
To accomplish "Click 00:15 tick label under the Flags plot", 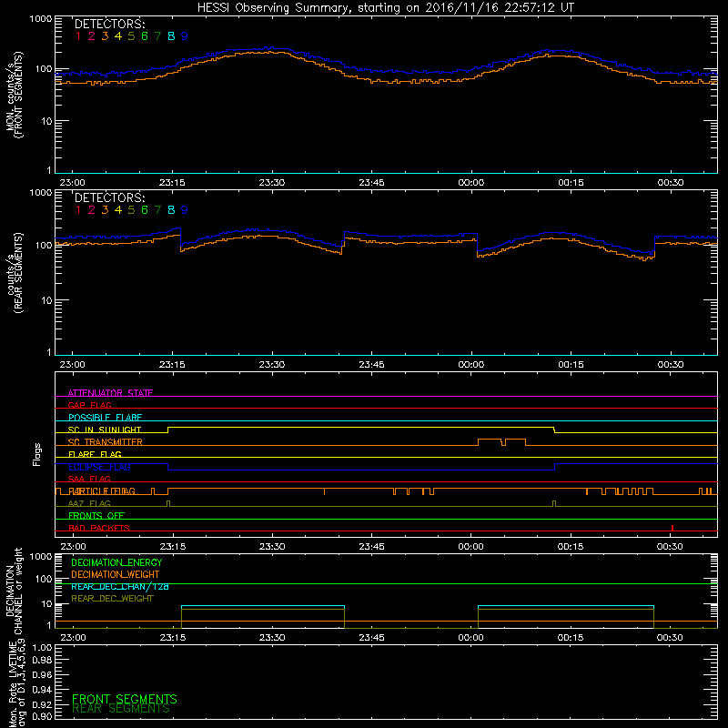I will (x=571, y=547).
